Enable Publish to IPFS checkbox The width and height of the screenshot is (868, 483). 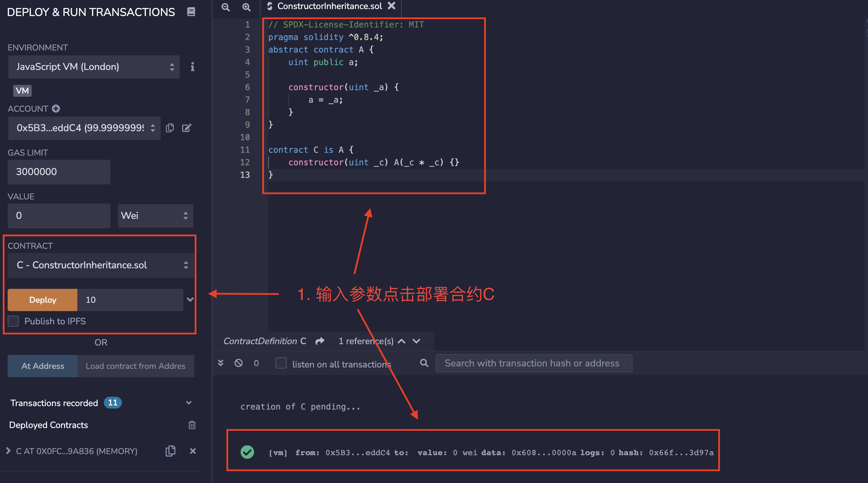coord(13,321)
